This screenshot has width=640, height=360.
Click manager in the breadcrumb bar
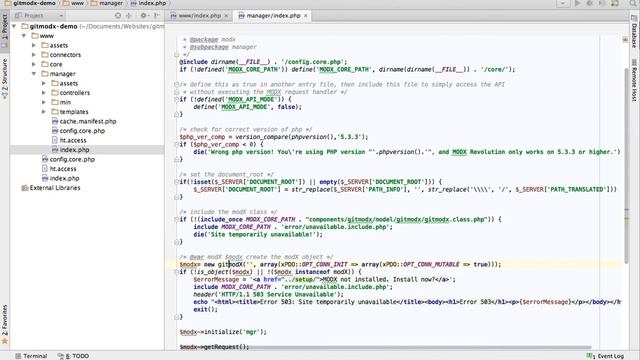tap(107, 3)
